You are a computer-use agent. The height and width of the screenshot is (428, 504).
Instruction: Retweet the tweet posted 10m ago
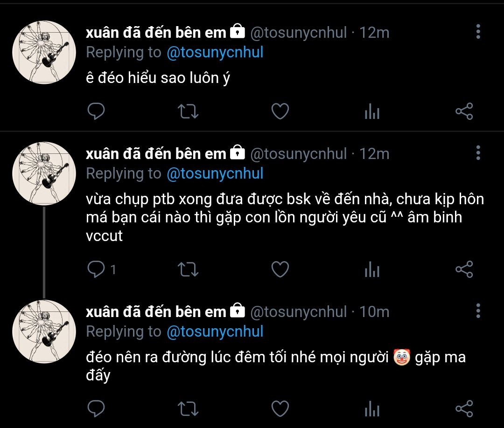coord(189,408)
